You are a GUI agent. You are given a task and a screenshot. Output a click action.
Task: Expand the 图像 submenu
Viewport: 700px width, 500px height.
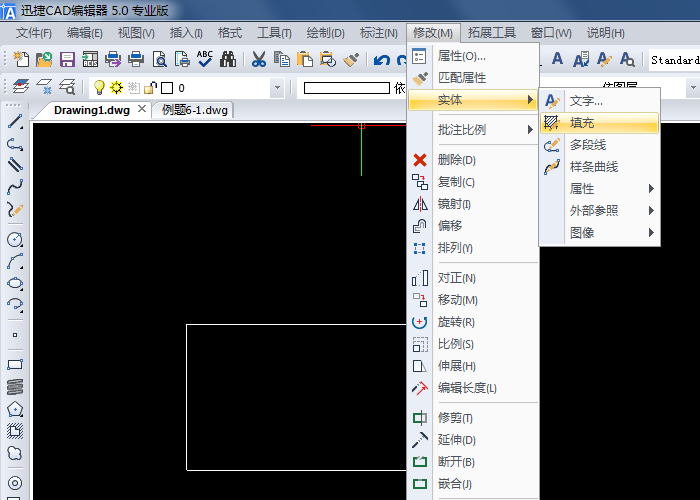tap(599, 233)
